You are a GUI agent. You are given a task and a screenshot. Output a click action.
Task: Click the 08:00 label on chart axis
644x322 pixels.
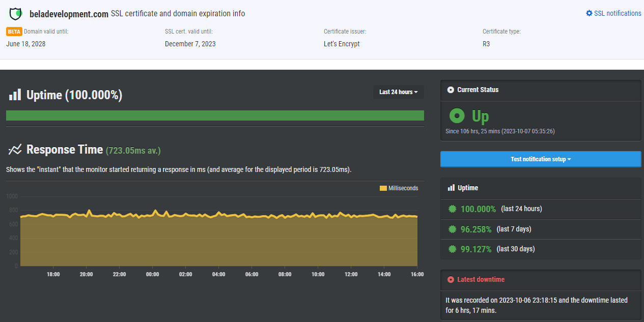pos(285,274)
